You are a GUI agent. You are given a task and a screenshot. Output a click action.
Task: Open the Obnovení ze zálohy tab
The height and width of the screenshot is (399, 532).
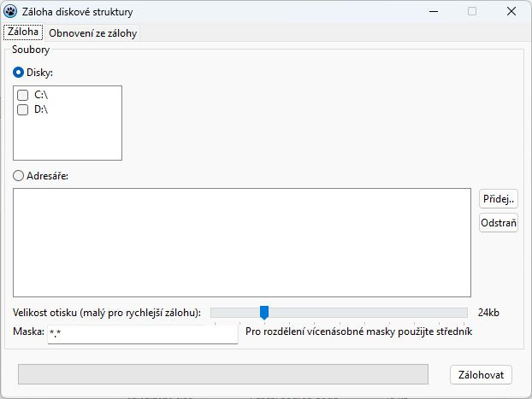(92, 33)
